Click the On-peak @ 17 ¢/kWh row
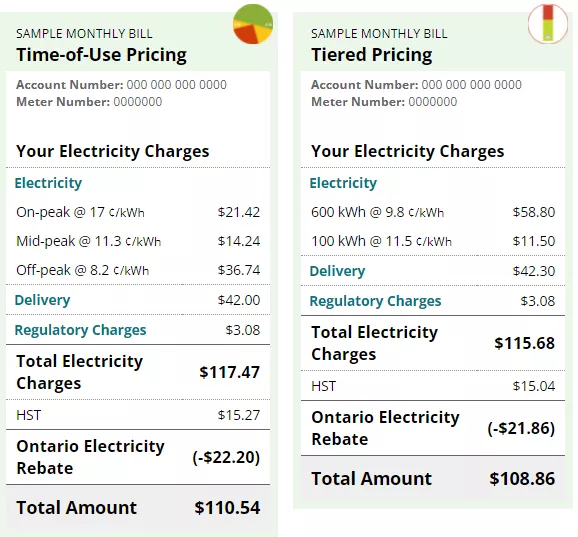578x537 pixels. point(138,212)
